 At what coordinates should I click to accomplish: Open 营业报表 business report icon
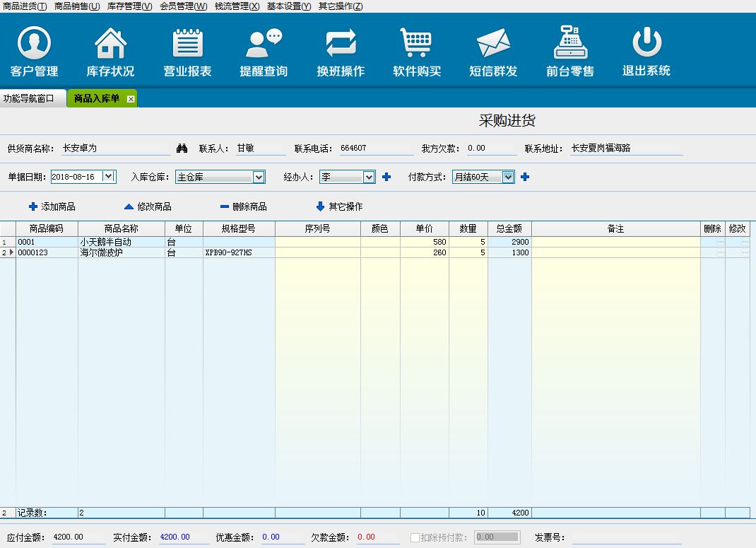point(187,44)
